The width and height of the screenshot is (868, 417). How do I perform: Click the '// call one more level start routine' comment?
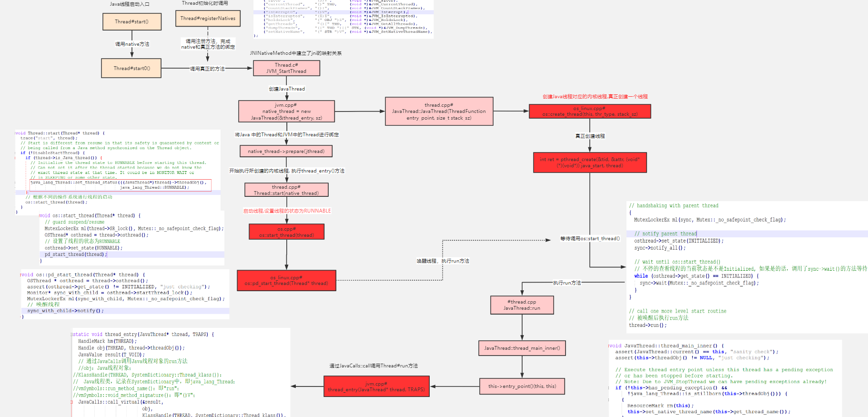point(677,311)
